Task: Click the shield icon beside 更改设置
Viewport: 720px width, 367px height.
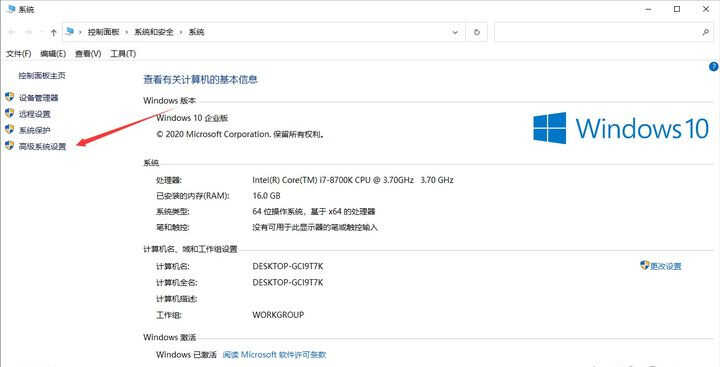Action: pos(645,265)
